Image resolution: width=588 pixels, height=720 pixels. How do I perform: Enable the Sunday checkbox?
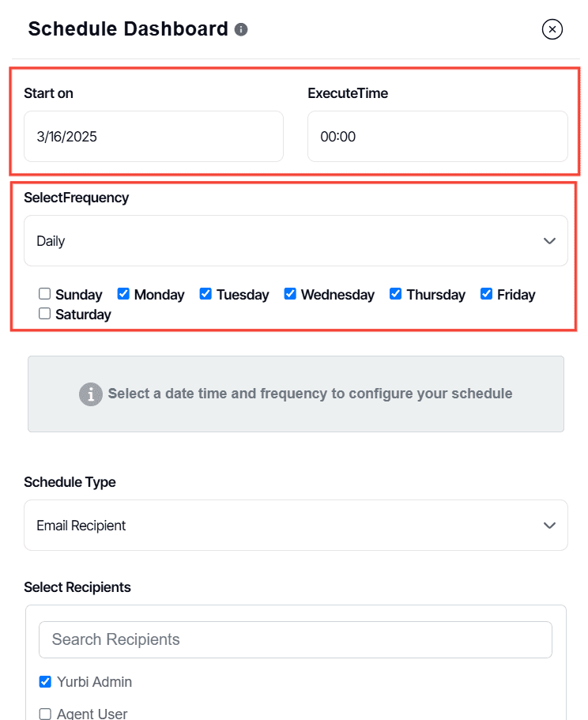(44, 293)
